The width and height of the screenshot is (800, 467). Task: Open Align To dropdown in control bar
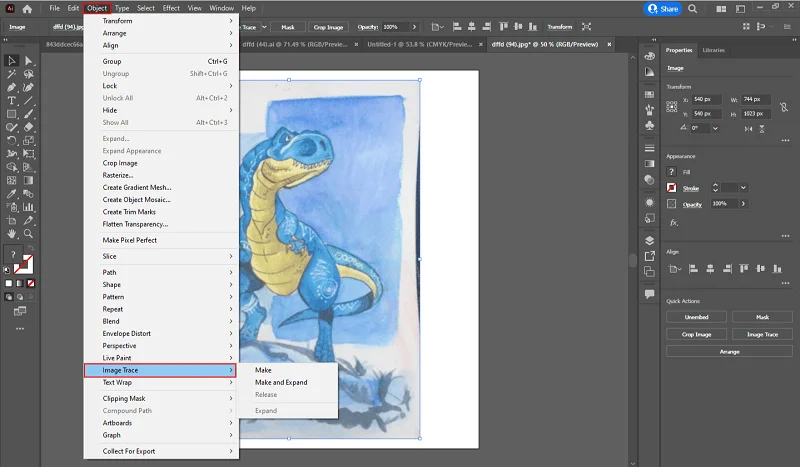(x=437, y=27)
